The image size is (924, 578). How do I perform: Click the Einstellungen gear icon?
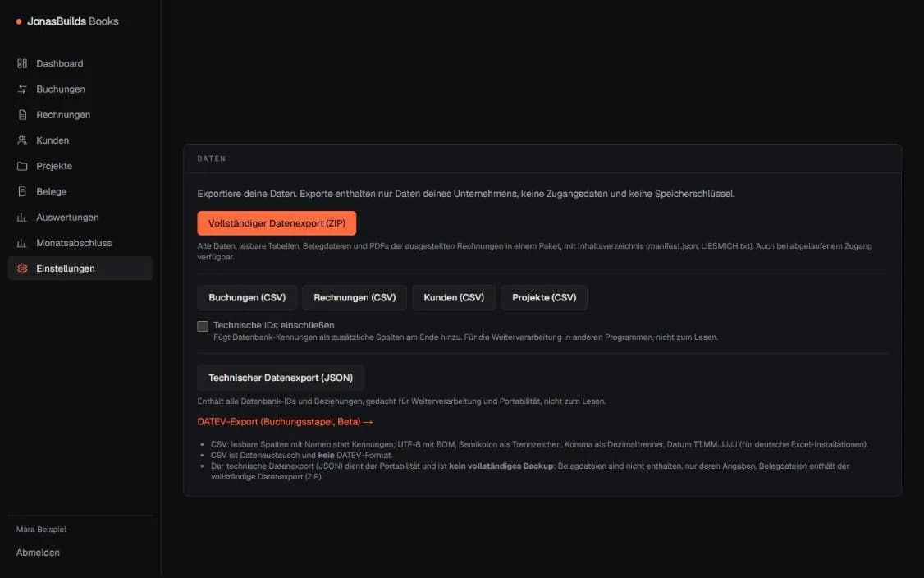coord(22,268)
